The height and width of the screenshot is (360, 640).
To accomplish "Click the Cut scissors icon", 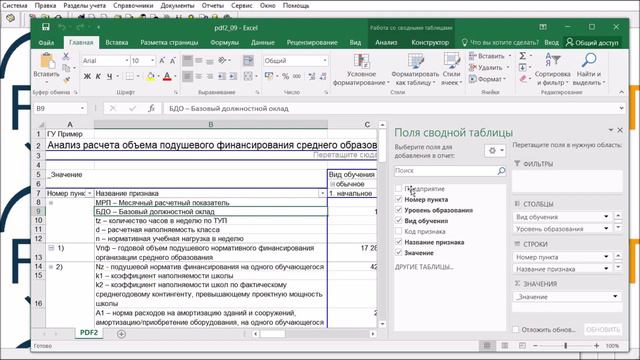I will [x=66, y=57].
